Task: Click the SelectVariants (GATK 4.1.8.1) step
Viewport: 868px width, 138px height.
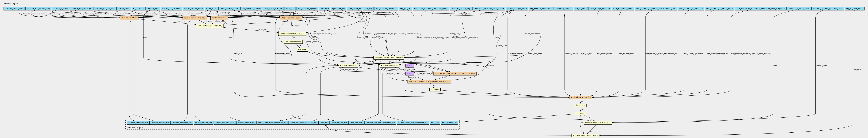Action: coord(597,123)
